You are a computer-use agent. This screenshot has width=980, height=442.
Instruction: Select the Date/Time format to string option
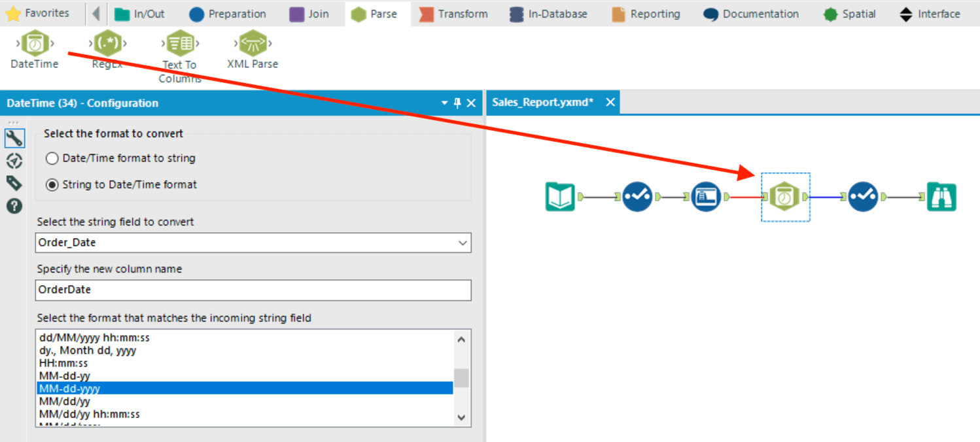[x=53, y=158]
